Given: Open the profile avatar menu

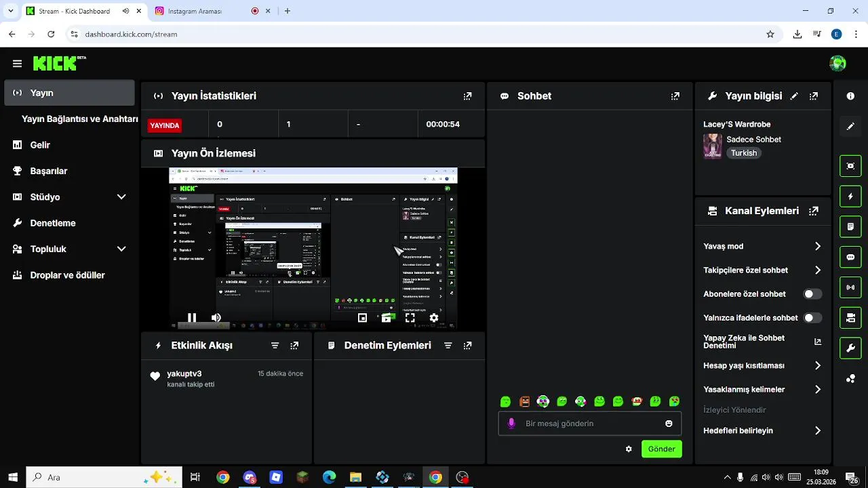Looking at the screenshot, I should click(837, 64).
